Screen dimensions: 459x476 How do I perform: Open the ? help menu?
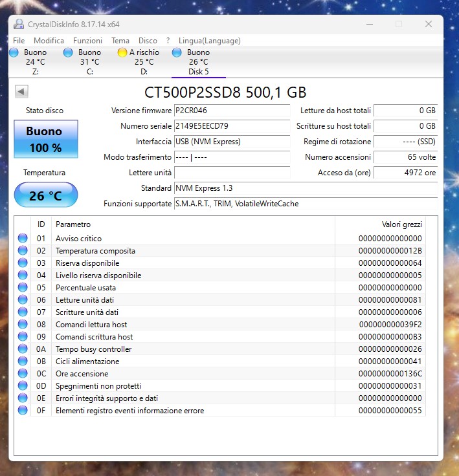[x=168, y=41]
